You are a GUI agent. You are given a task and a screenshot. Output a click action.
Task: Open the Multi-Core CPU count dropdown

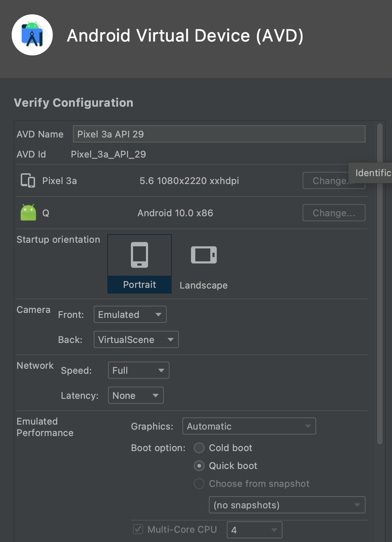pyautogui.click(x=255, y=530)
